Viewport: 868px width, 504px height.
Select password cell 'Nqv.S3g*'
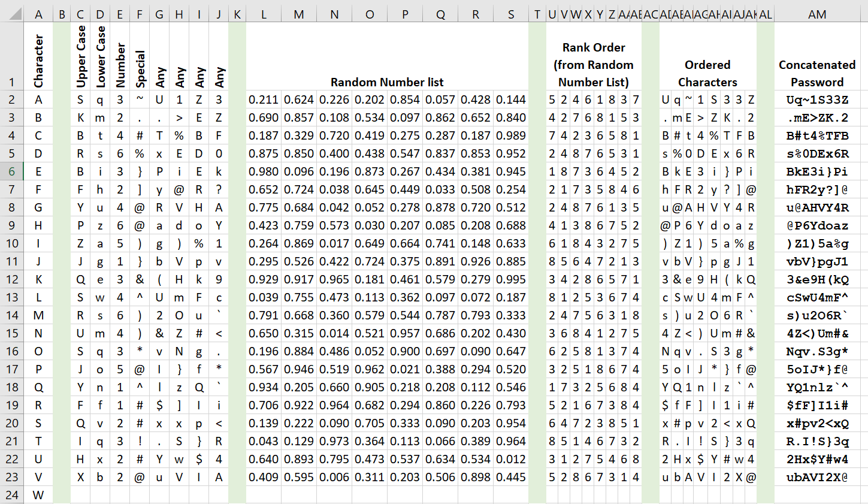[x=817, y=351]
